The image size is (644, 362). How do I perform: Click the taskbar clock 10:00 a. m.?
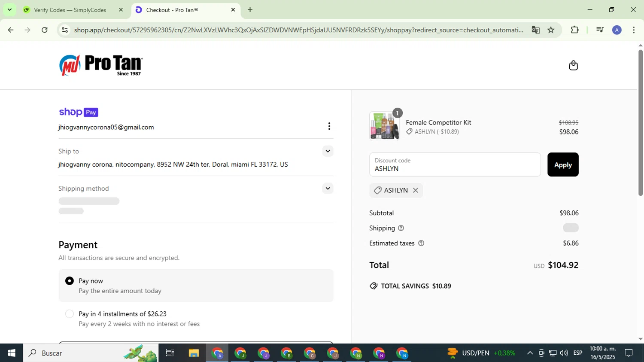point(603,353)
